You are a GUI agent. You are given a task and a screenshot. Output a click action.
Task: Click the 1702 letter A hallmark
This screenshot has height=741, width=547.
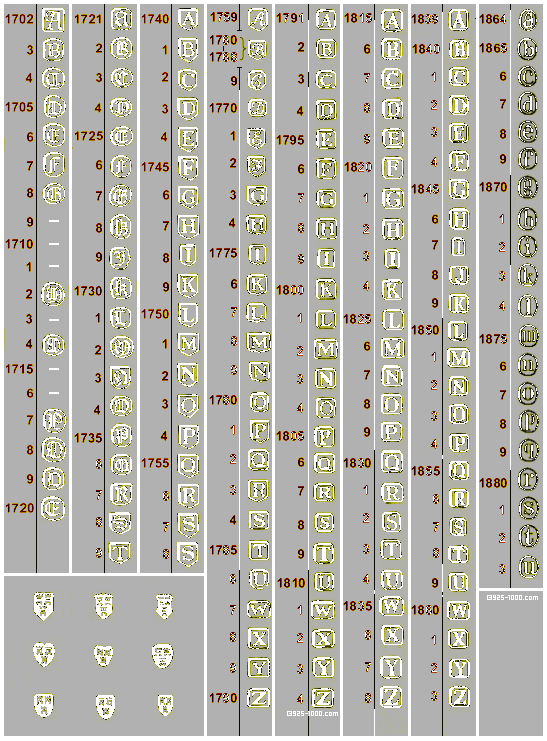(x=53, y=20)
